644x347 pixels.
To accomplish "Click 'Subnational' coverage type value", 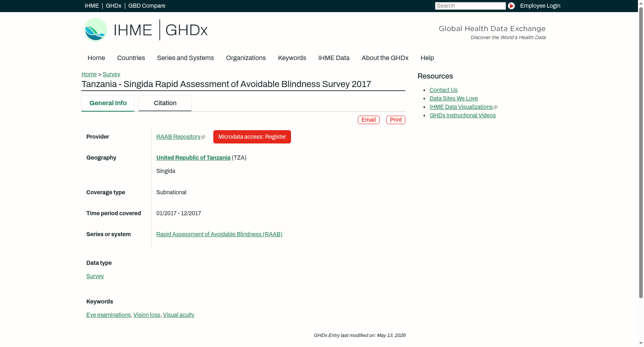I will tap(171, 192).
